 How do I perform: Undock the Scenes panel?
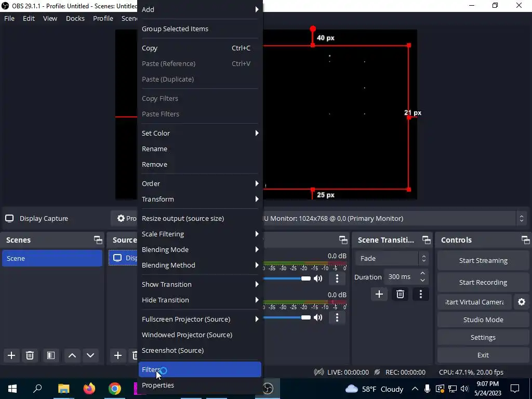(98, 240)
